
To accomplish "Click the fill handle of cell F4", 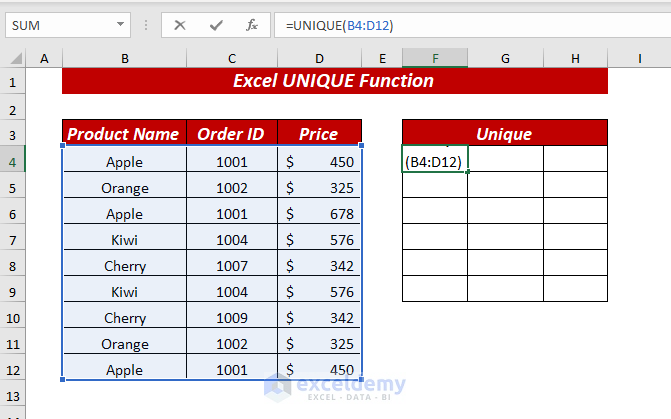I will (x=468, y=172).
